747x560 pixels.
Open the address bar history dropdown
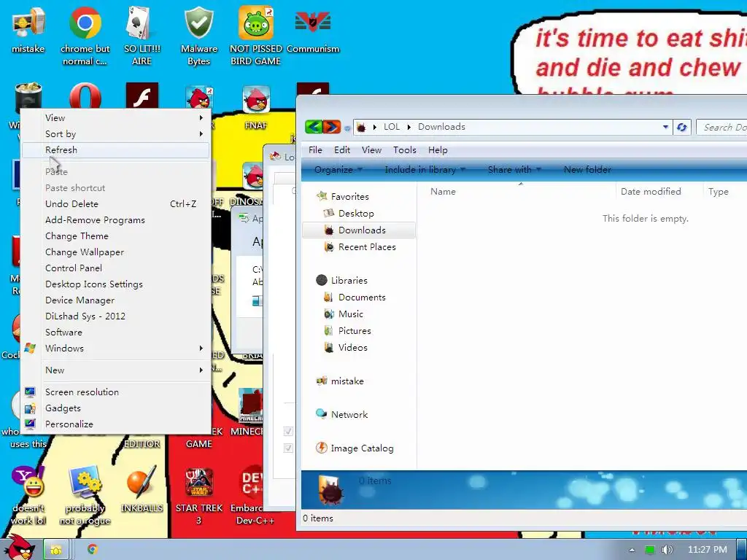tap(665, 127)
